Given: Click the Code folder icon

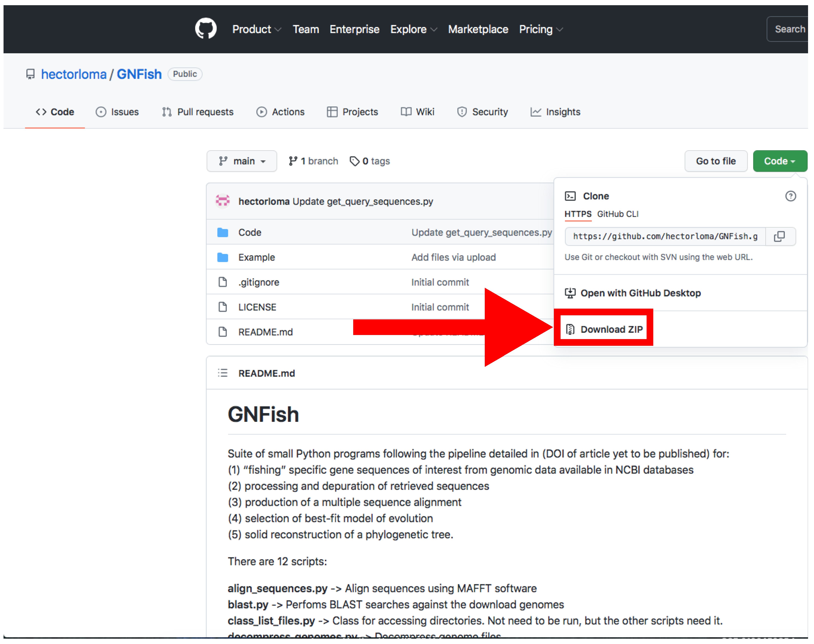Looking at the screenshot, I should pyautogui.click(x=222, y=232).
